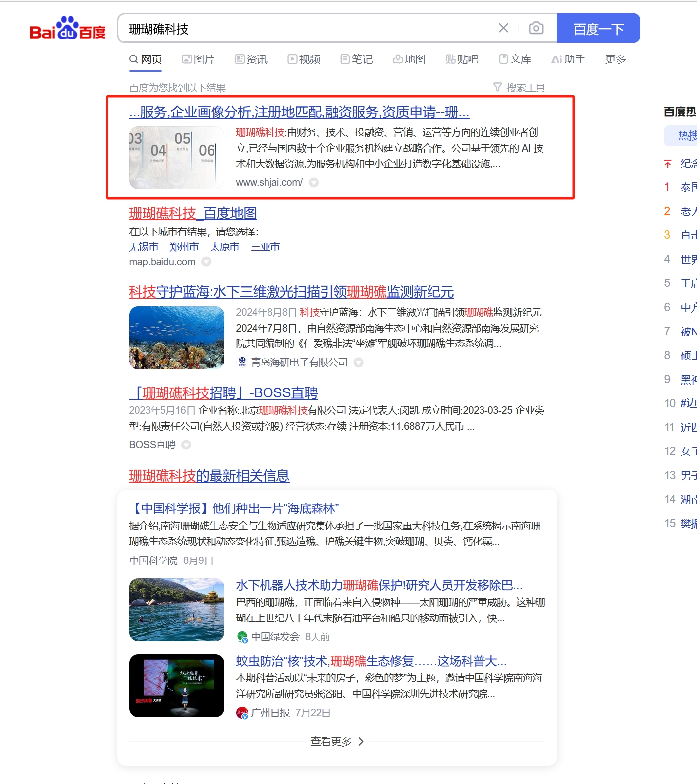Open hot search item ranked 10
The image size is (697, 784).
pos(688,403)
